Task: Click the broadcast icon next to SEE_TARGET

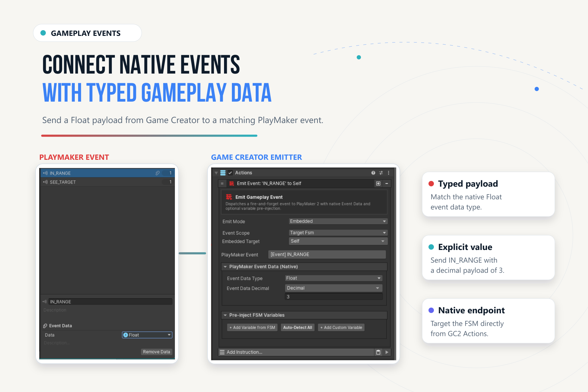Action: click(x=45, y=182)
